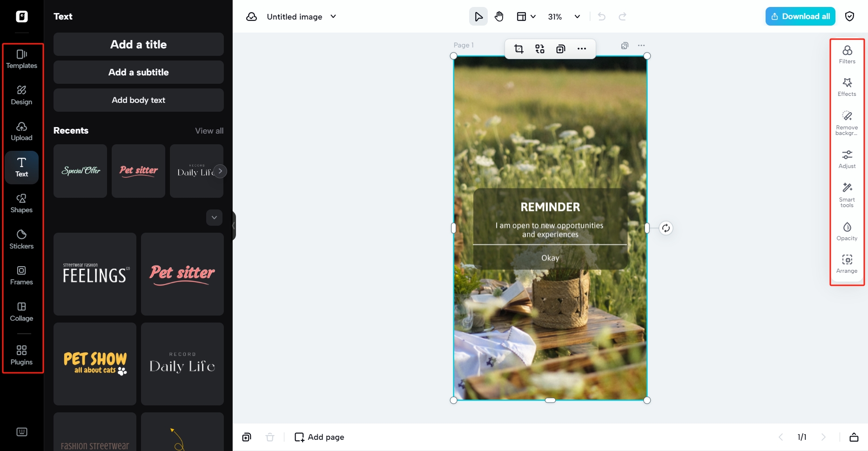Screen dimensions: 868x451
Task: Show next recent text styles arrow
Action: click(220, 171)
